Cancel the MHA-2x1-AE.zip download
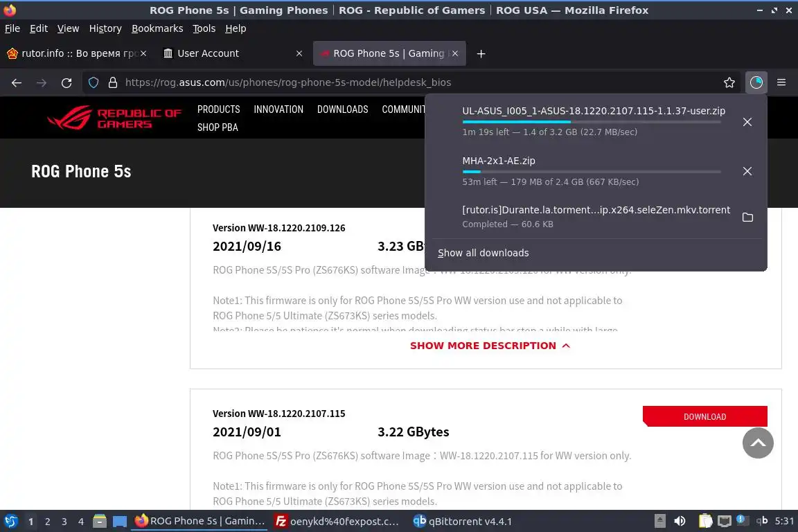This screenshot has height=532, width=798. [x=747, y=171]
